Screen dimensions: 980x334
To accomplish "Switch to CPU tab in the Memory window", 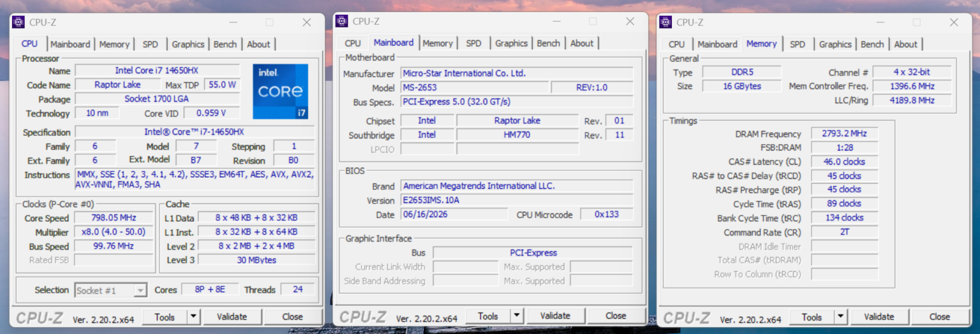I will click(677, 44).
